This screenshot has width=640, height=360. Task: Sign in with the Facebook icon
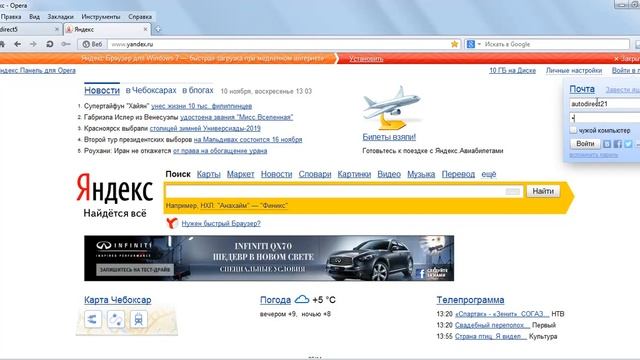(x=618, y=144)
